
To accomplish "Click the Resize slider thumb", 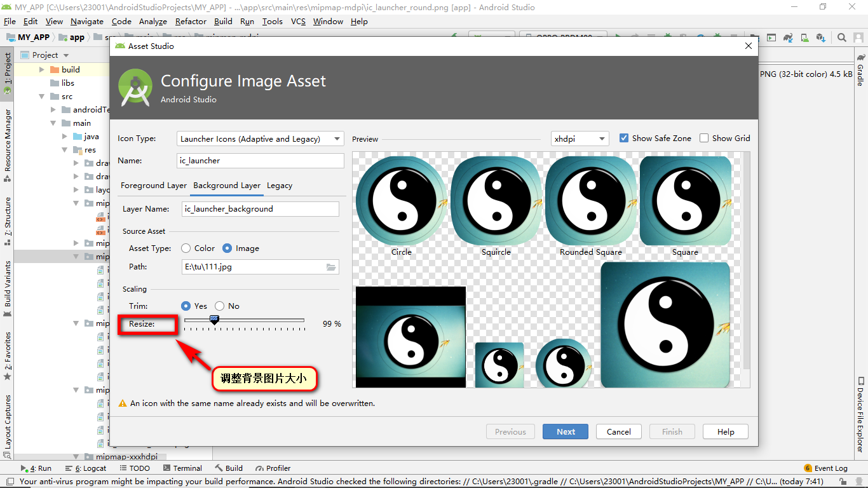I will coord(214,320).
